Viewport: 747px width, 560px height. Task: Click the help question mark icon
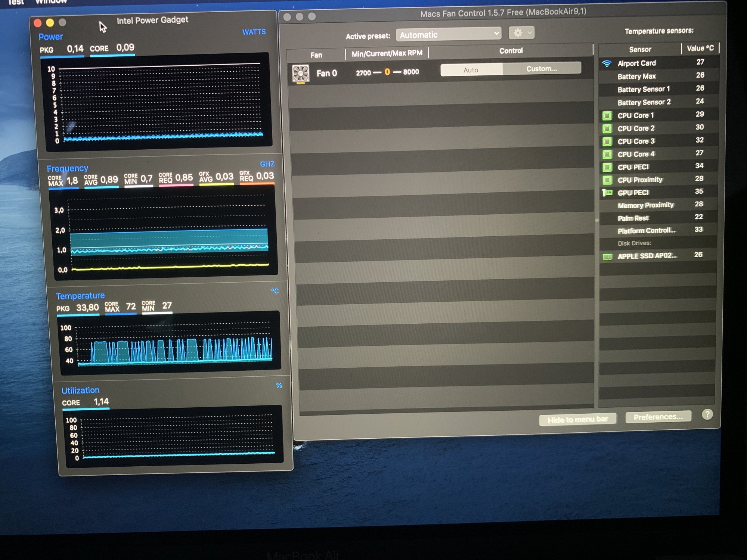pos(707,414)
